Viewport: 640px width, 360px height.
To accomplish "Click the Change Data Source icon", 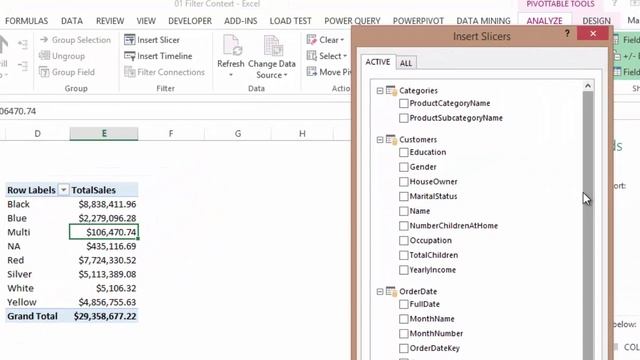I will click(272, 46).
